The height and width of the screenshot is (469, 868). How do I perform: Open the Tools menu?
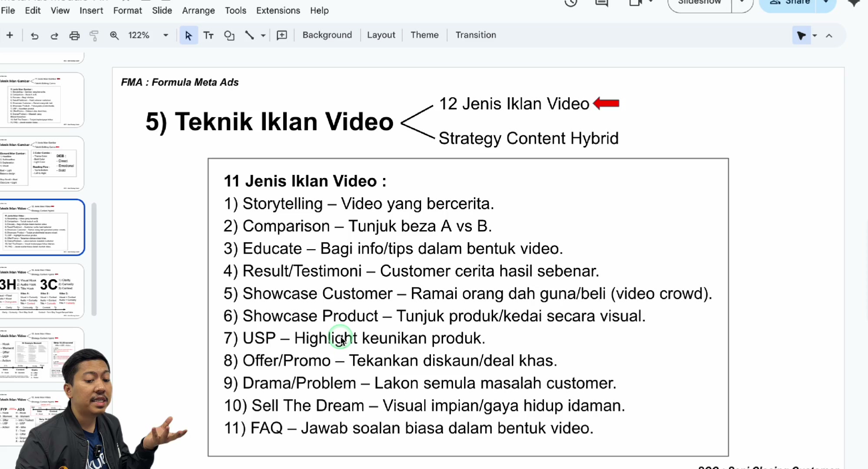click(x=235, y=10)
